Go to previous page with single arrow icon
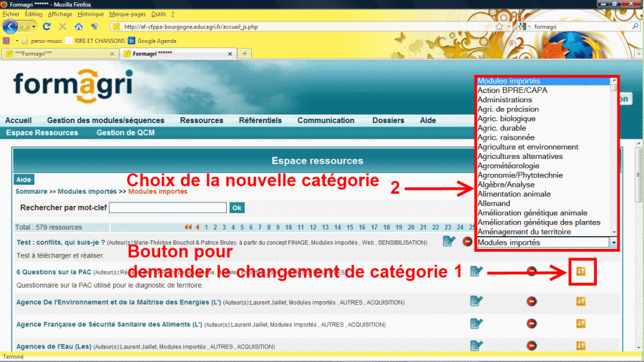This screenshot has height=362, width=644. click(x=197, y=227)
